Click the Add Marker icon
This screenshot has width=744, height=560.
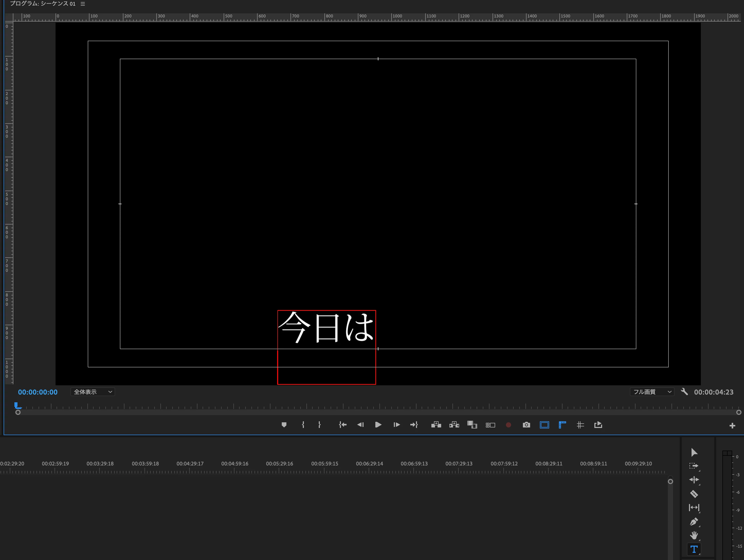[x=284, y=425]
